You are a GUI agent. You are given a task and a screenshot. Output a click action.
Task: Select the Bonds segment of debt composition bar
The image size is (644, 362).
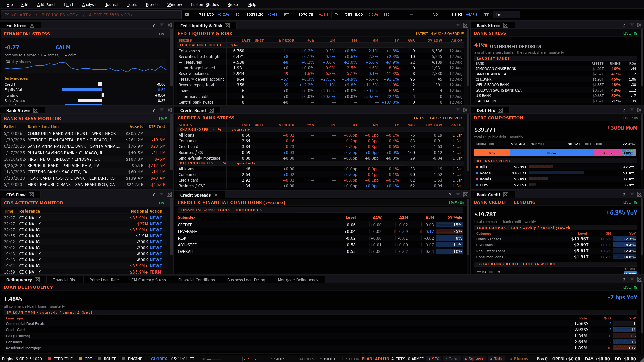pyautogui.click(x=607, y=153)
